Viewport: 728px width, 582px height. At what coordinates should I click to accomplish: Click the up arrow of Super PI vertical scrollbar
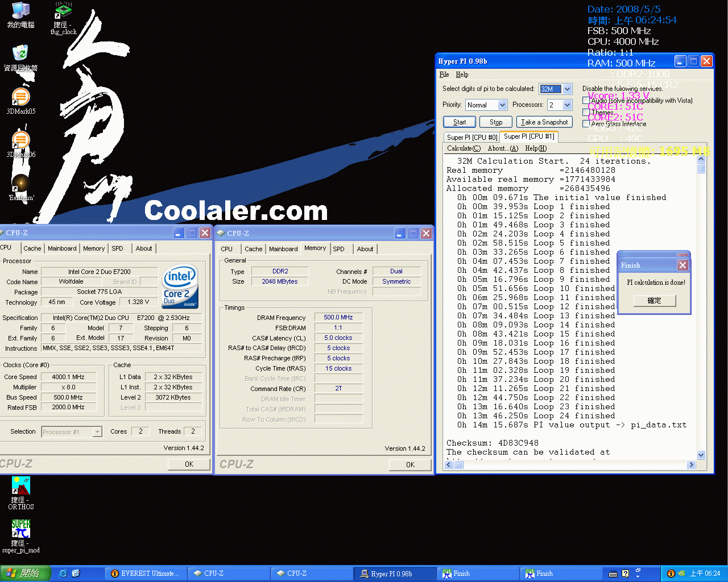coord(701,159)
